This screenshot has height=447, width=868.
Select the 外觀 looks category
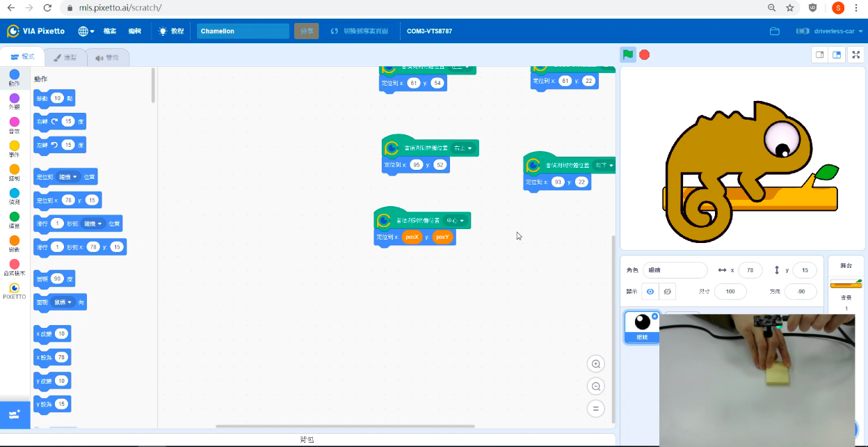[x=14, y=102]
